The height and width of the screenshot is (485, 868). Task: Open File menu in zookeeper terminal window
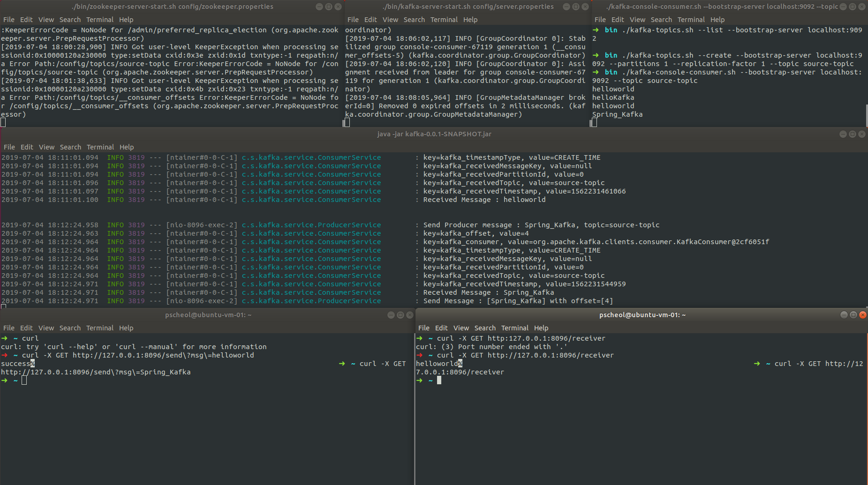click(9, 20)
